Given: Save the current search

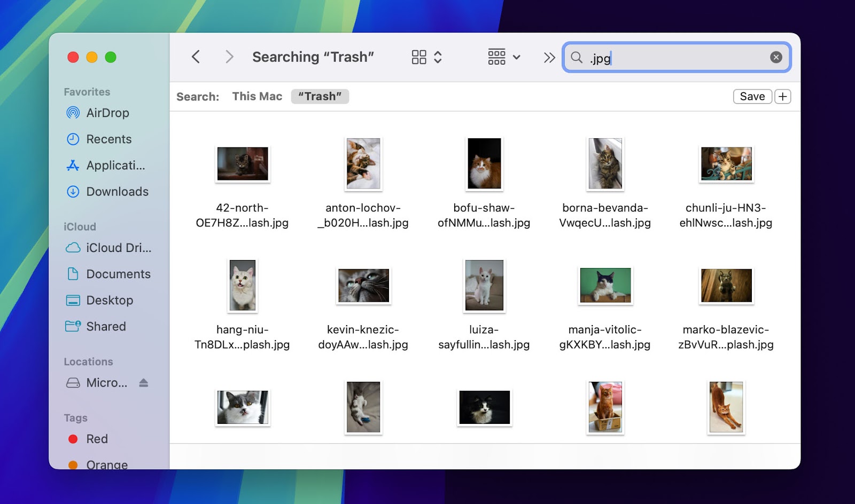Looking at the screenshot, I should [752, 96].
